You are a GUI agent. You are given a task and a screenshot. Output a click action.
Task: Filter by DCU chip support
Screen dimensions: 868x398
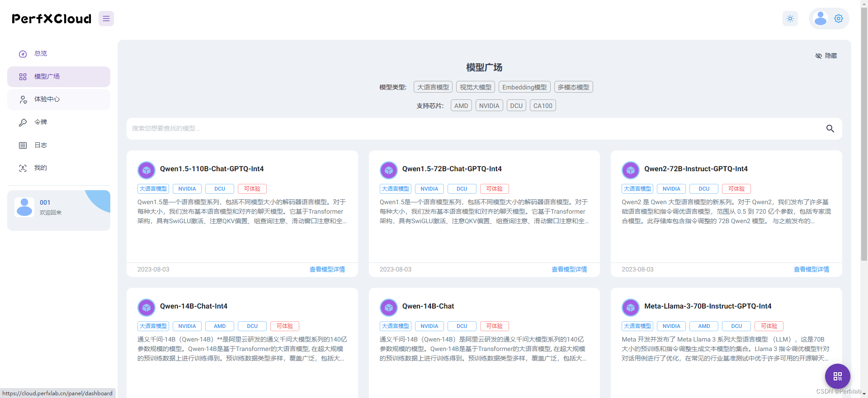click(x=516, y=106)
